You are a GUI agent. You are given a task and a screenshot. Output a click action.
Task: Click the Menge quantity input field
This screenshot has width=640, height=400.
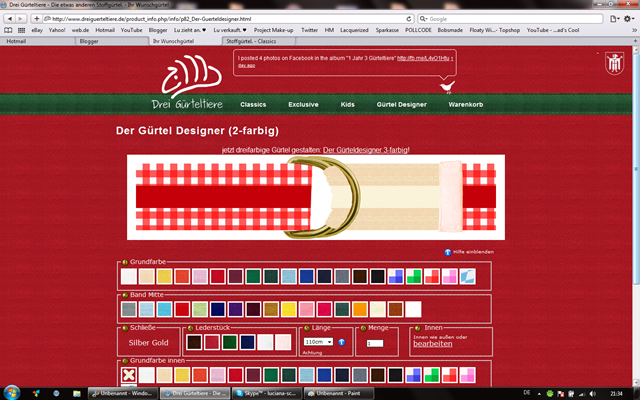point(375,343)
